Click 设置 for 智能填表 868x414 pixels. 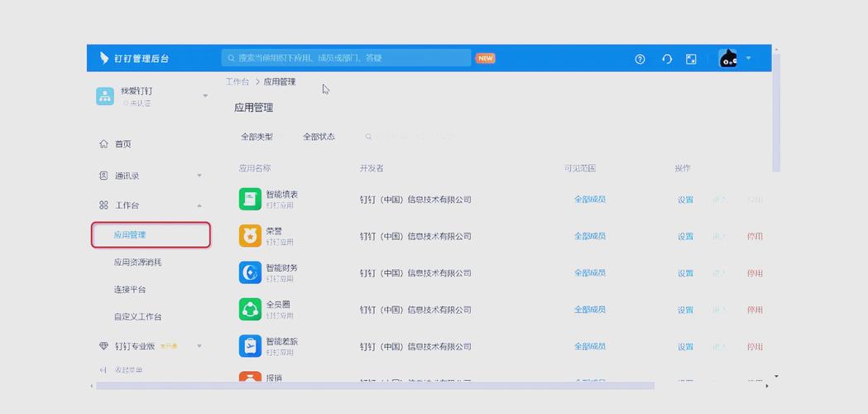(685, 200)
